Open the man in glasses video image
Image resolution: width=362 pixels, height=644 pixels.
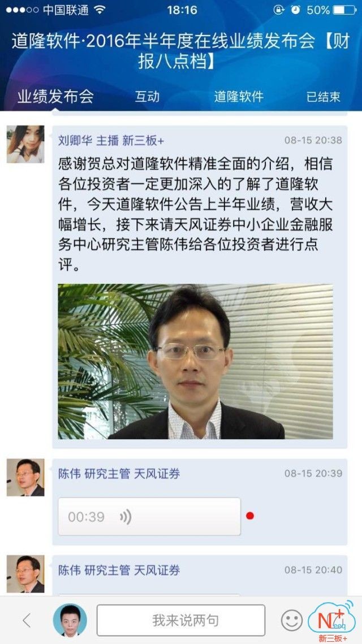(x=195, y=361)
